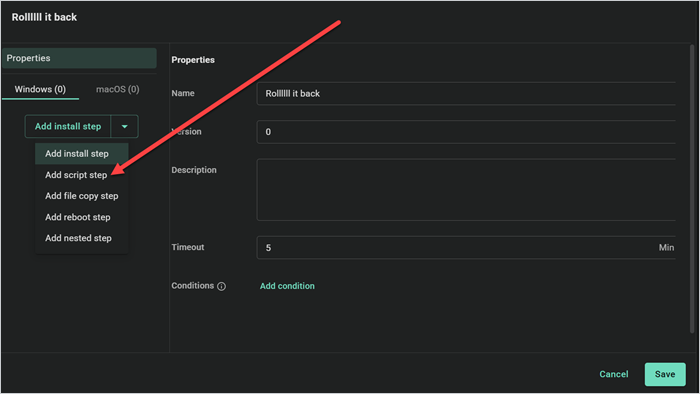Image resolution: width=700 pixels, height=394 pixels.
Task: Pick Add nested step from the menu
Action: click(82, 238)
